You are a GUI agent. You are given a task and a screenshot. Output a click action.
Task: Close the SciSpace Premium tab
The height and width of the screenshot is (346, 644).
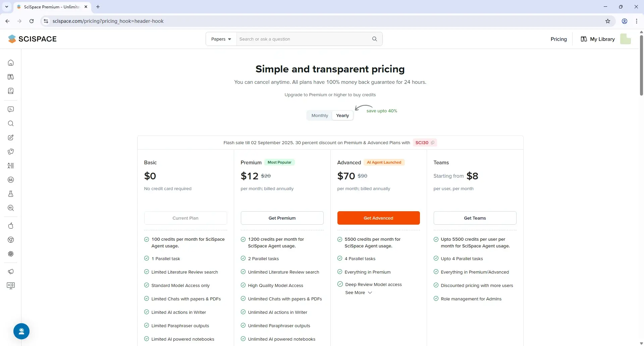86,7
